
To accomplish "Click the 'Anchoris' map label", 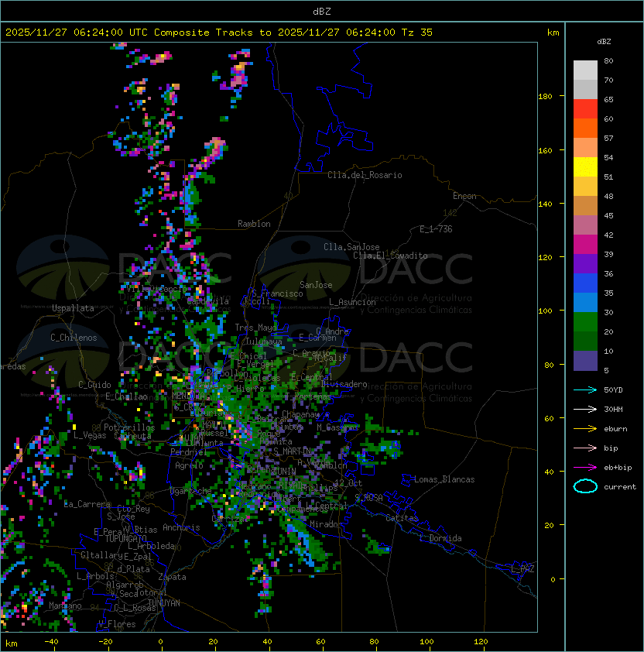I will (x=181, y=527).
